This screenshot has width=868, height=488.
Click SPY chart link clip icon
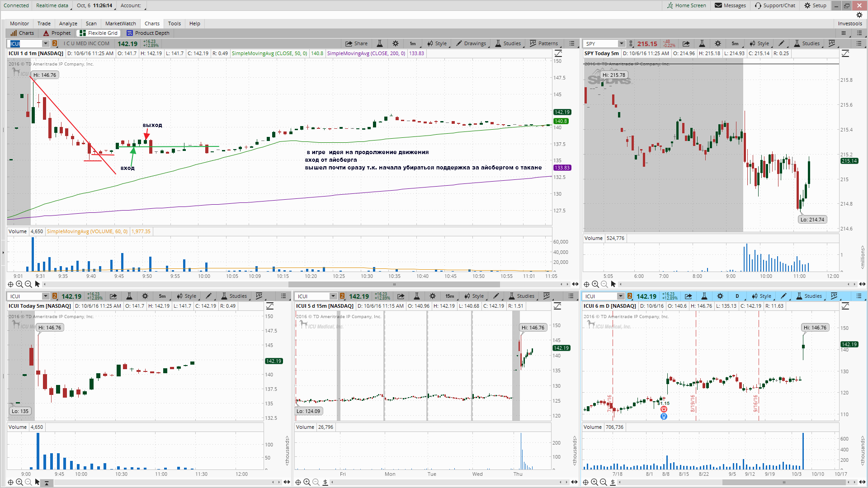631,43
